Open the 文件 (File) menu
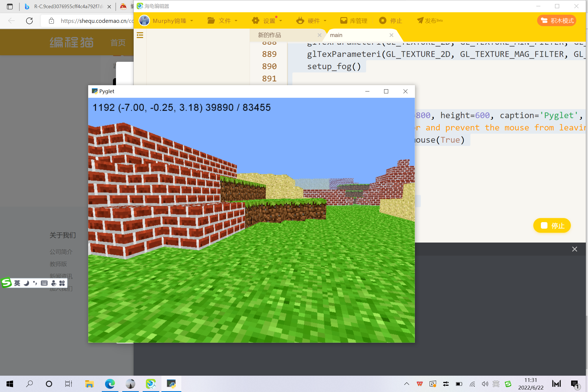 222,20
